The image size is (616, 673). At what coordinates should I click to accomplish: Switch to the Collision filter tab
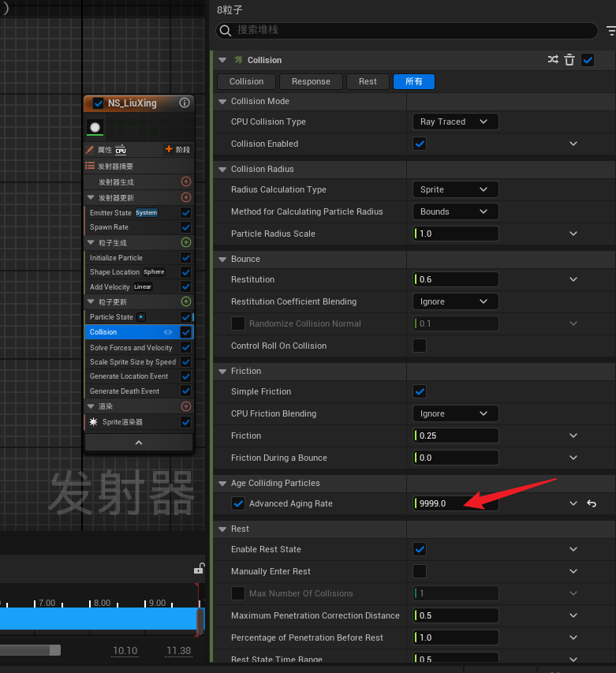(247, 81)
